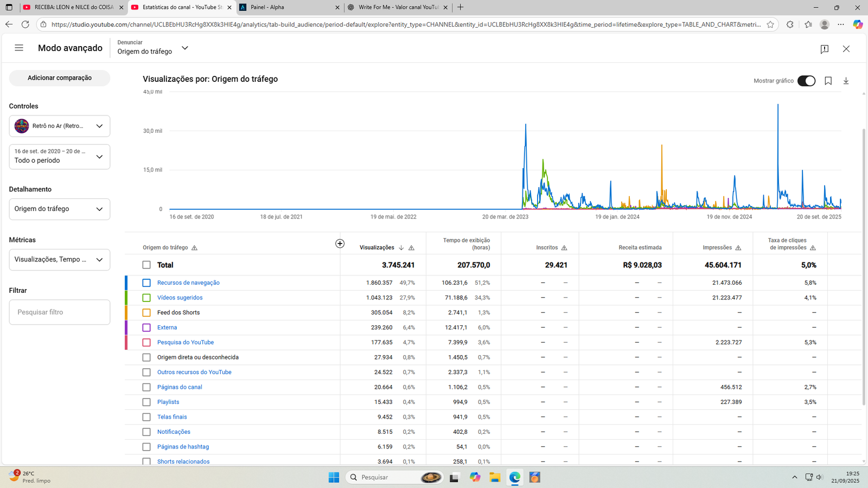Close advanced mode with X icon
Viewport: 868px width, 488px height.
[x=846, y=49]
